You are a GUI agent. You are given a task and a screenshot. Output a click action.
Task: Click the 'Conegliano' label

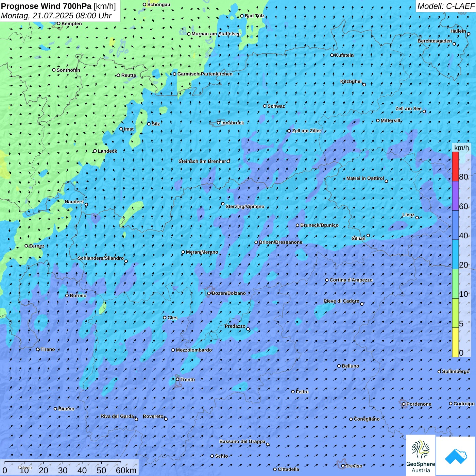(367, 419)
